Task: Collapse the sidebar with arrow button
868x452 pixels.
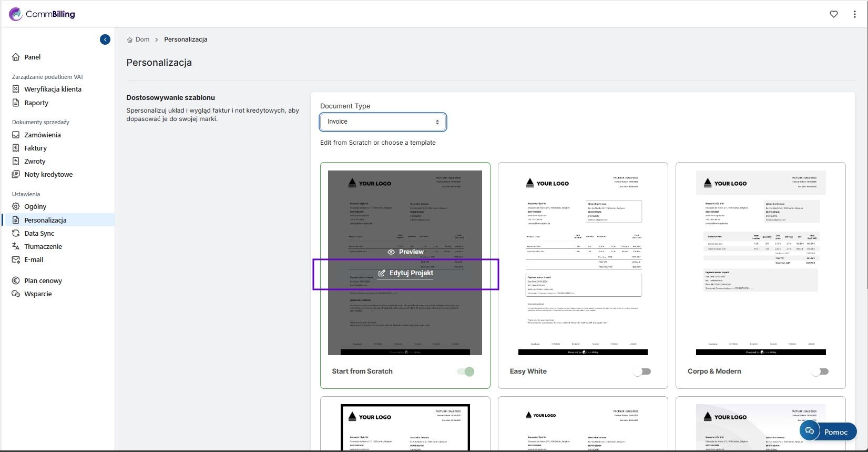Action: (x=105, y=39)
